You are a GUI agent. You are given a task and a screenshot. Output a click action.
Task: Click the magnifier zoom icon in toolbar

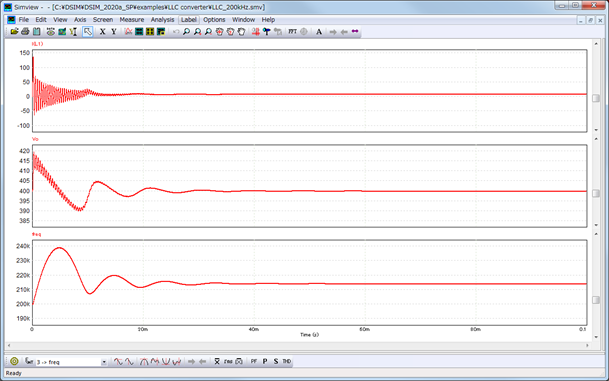186,31
